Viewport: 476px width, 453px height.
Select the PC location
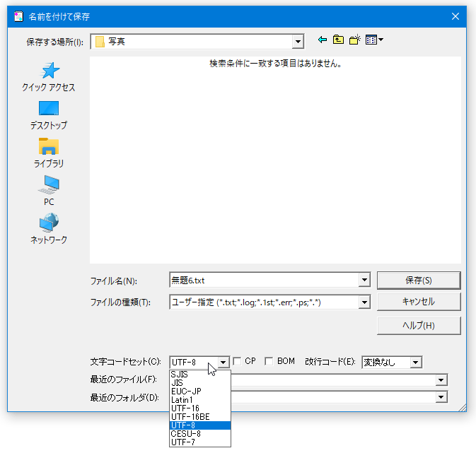49,191
